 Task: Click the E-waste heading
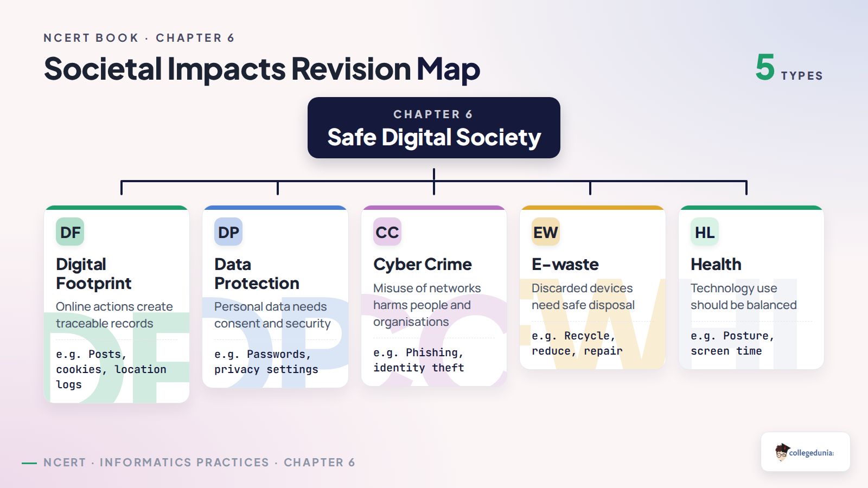point(565,265)
